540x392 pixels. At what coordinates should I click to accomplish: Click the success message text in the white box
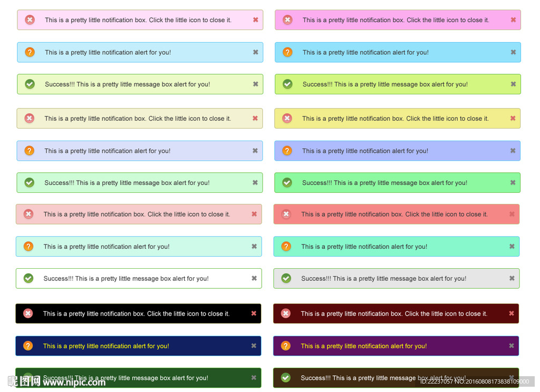click(126, 279)
